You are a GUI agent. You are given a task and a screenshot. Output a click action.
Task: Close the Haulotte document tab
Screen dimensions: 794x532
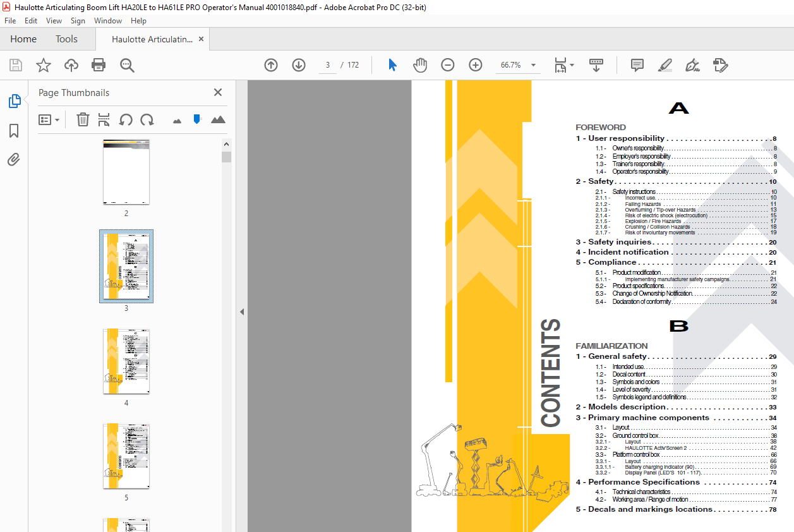pos(202,39)
